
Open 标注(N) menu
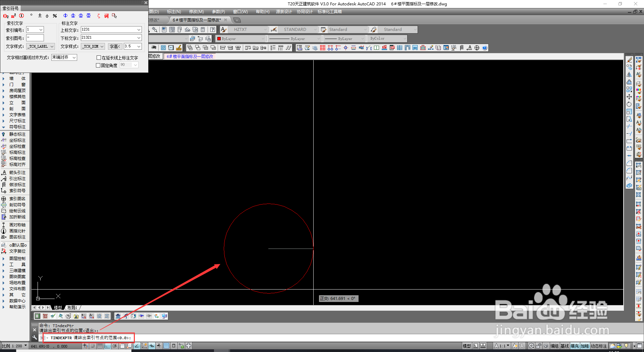(x=174, y=12)
